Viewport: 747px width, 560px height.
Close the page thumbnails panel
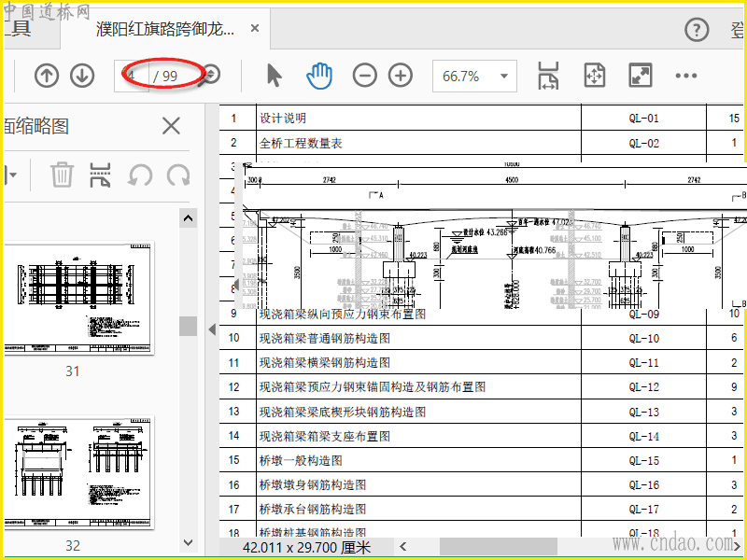(x=171, y=127)
